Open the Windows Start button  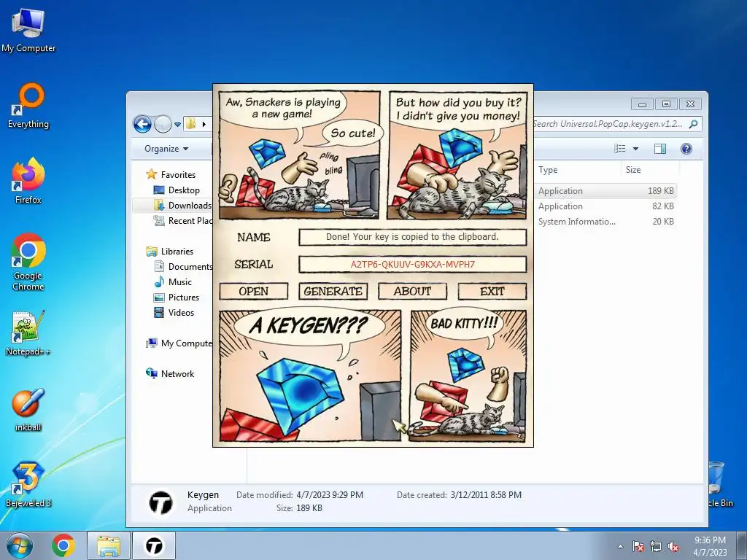20,545
